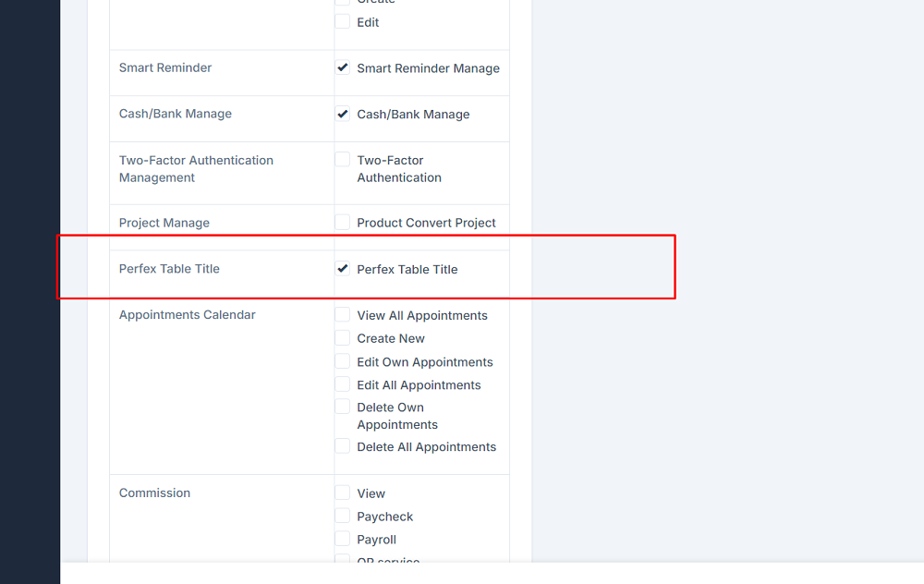Check the Product Convert Project box

pyautogui.click(x=343, y=223)
